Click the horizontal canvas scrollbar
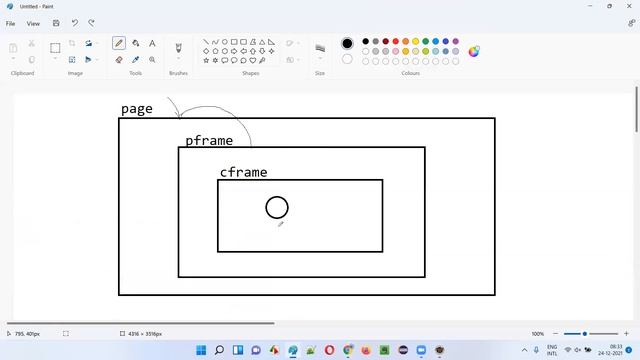 [140, 323]
